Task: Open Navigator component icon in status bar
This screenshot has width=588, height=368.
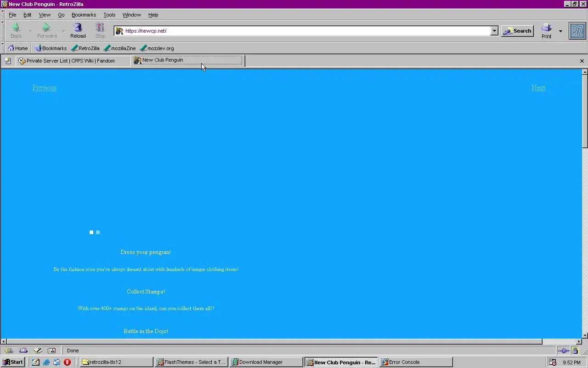Action: pyautogui.click(x=8, y=351)
